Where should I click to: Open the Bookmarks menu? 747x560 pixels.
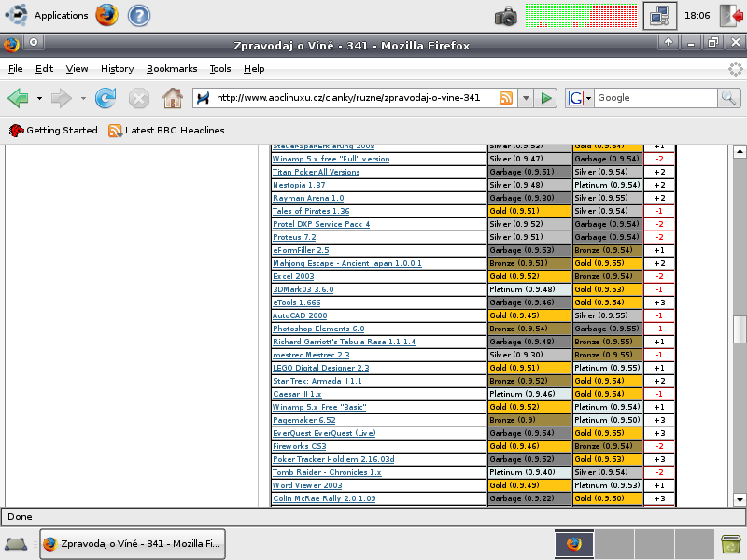click(x=172, y=68)
